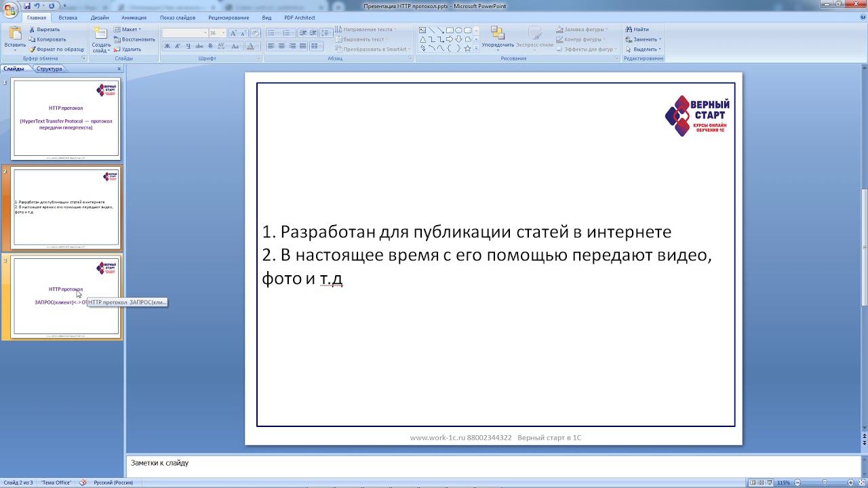The width and height of the screenshot is (868, 488).
Task: Decrease the font size
Action: click(243, 33)
